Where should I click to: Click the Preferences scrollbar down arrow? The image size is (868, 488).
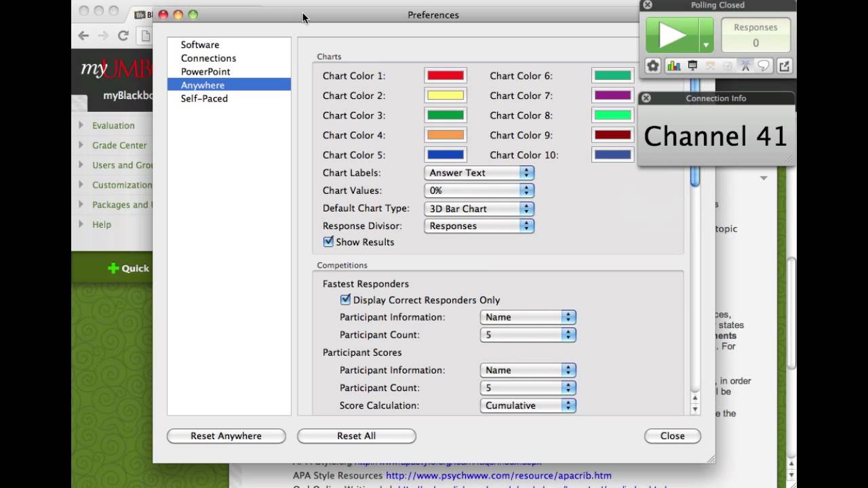click(x=694, y=410)
